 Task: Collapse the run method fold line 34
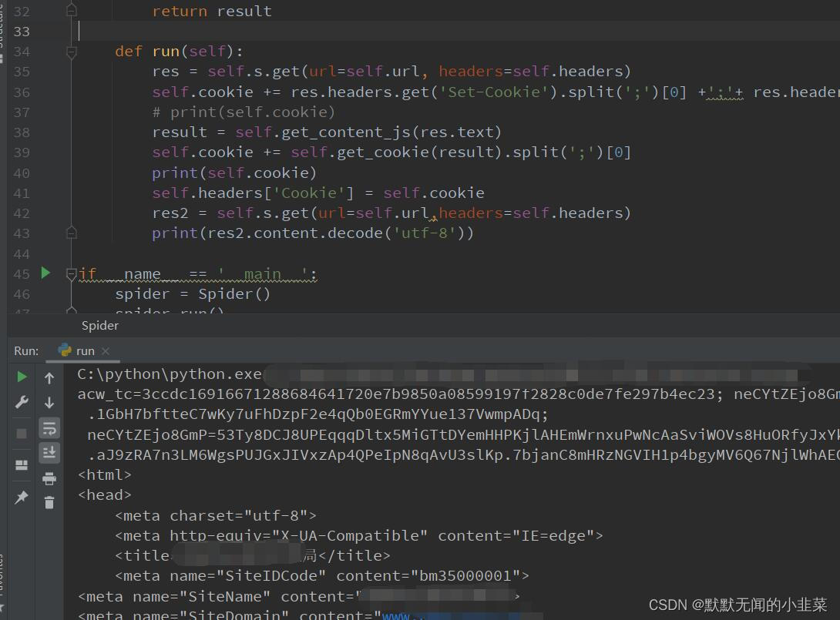point(71,52)
